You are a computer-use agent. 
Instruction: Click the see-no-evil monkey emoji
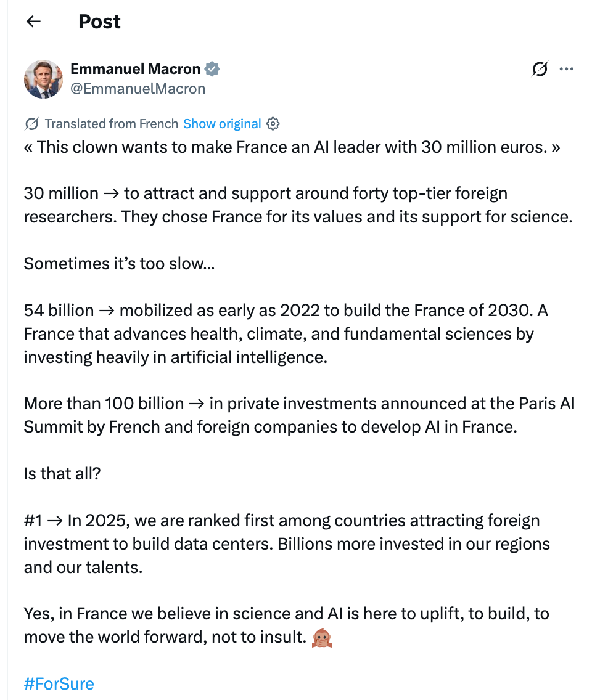pyautogui.click(x=322, y=637)
